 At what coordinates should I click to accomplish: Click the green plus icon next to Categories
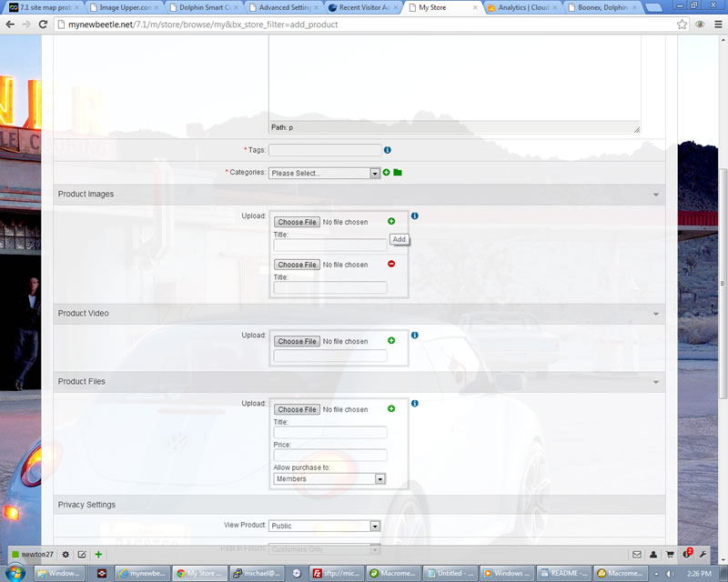386,172
